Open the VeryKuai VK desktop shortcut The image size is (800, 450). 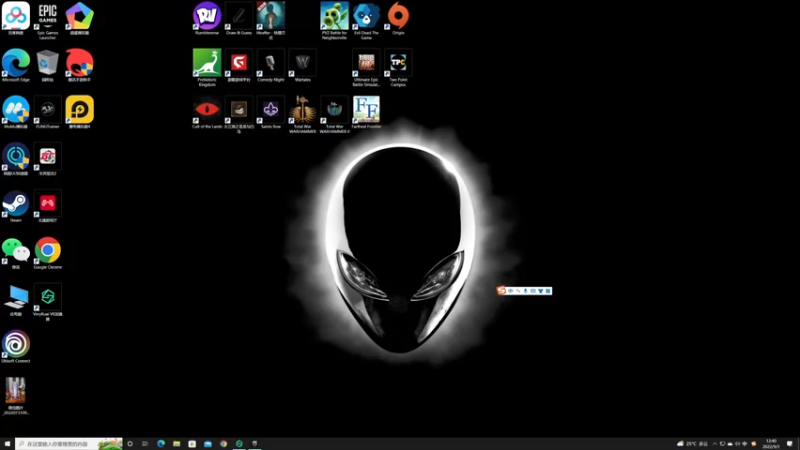47,301
